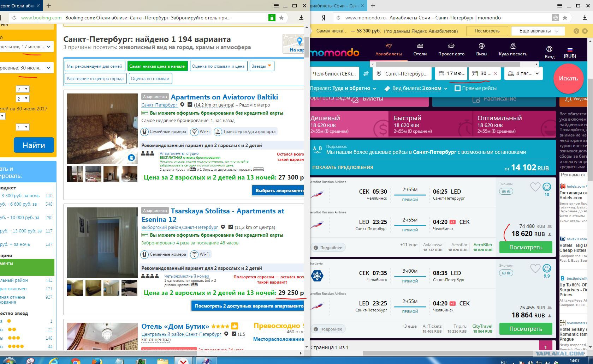This screenshot has height=364, width=593.
Task: Open the Прокат авто tab
Action: [451, 50]
